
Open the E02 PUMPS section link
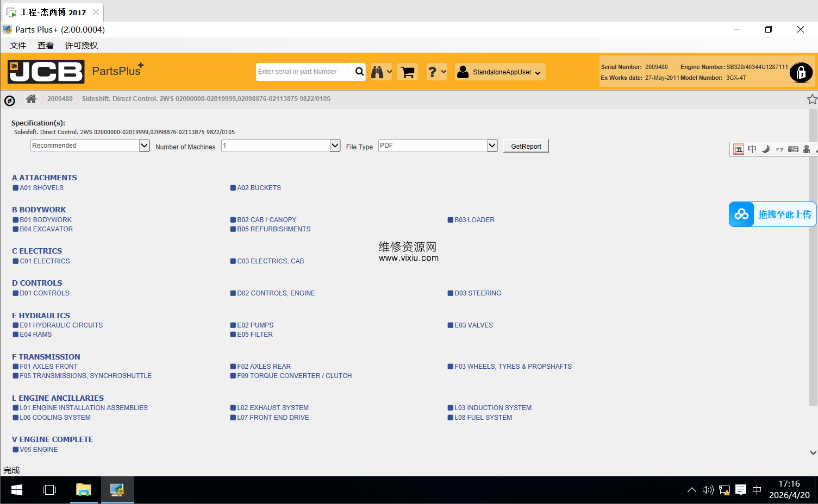[x=255, y=325]
